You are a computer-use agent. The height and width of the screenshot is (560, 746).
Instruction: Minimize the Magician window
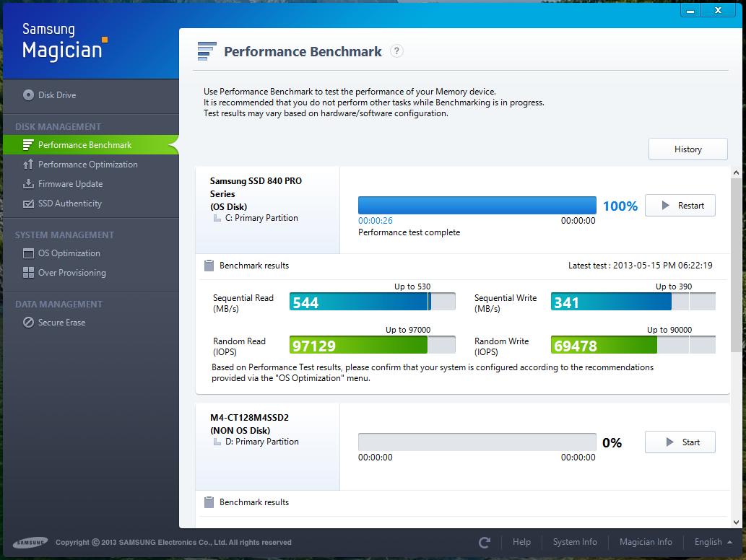(690, 10)
